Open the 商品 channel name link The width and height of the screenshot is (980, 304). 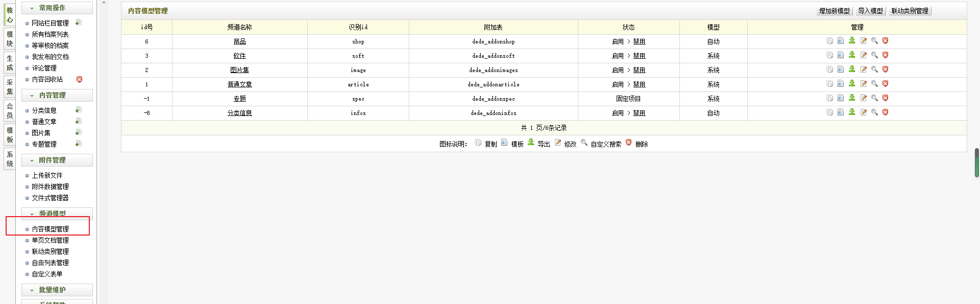240,41
